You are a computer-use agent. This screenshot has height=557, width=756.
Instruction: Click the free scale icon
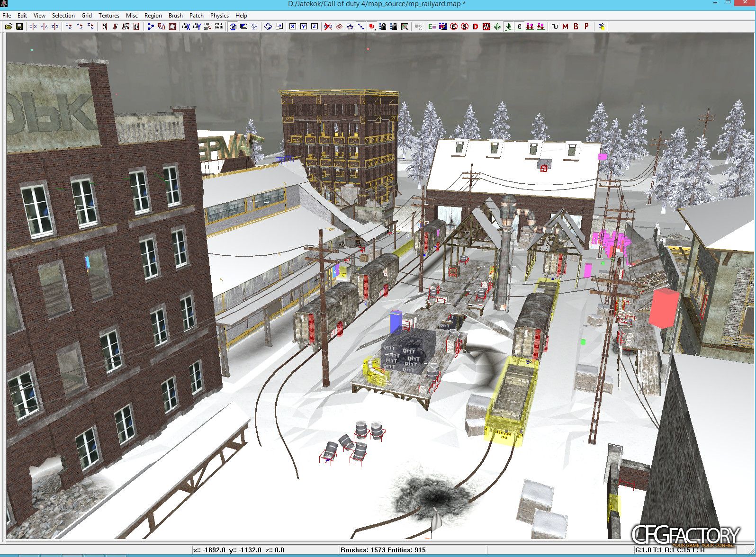click(279, 27)
